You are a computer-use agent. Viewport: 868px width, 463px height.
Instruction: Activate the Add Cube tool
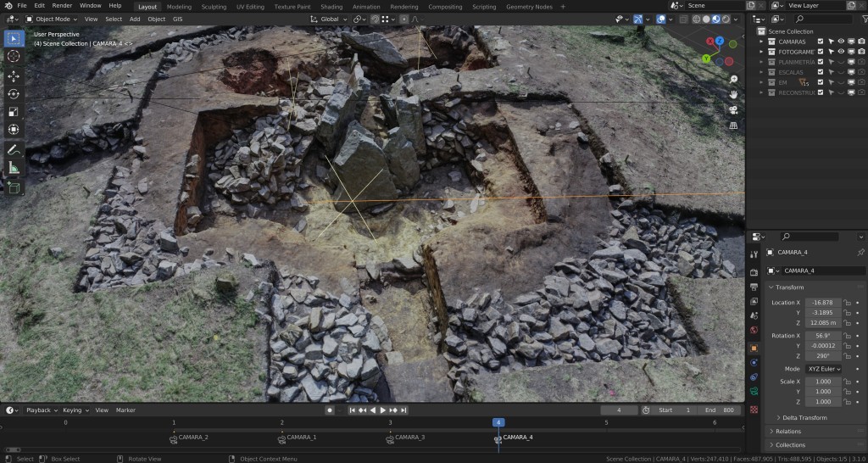14,187
